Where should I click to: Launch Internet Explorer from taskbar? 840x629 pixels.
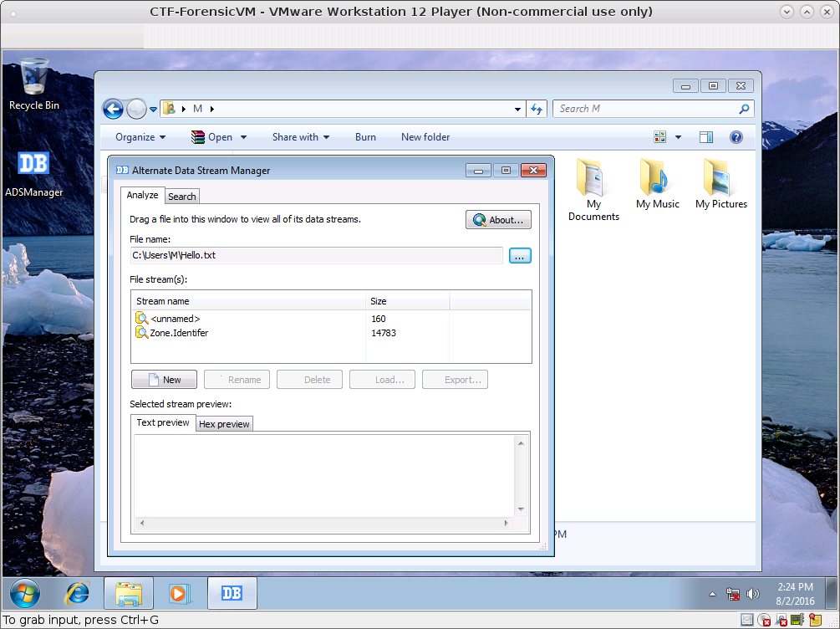[77, 594]
